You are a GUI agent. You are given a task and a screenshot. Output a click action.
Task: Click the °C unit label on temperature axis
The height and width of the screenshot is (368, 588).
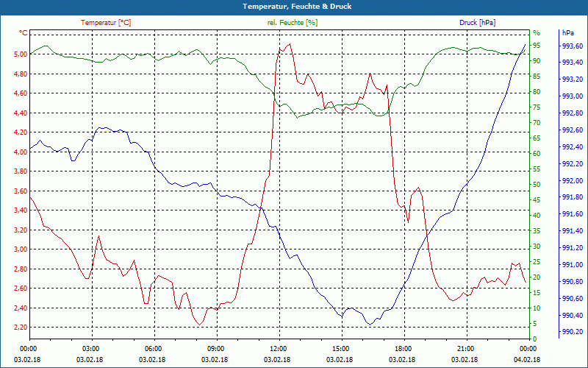[x=24, y=33]
